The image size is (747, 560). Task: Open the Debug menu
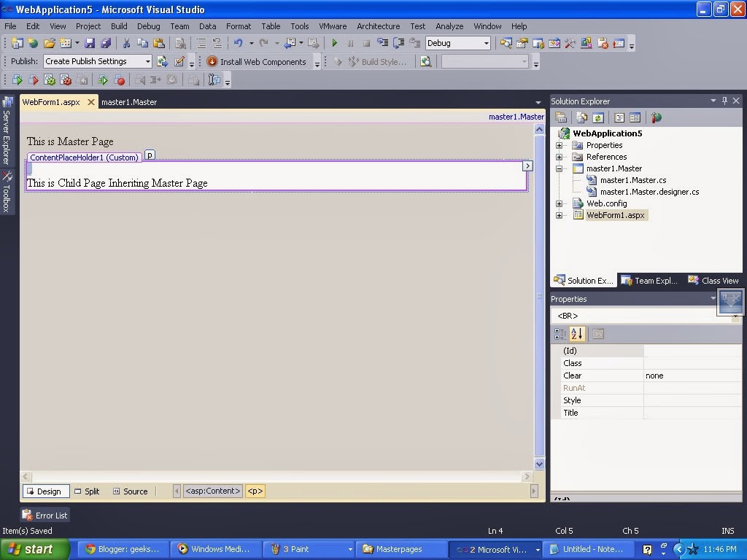click(149, 26)
